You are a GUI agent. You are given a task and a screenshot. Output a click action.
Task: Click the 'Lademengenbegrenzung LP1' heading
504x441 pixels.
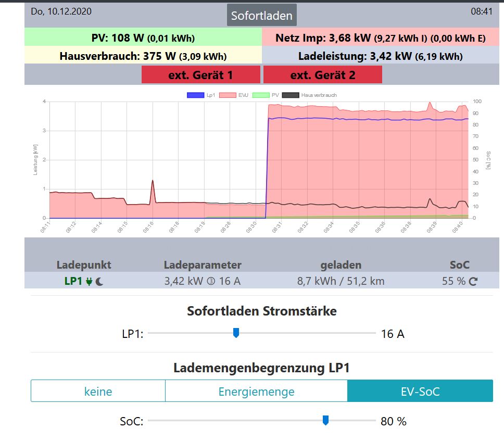(x=262, y=368)
